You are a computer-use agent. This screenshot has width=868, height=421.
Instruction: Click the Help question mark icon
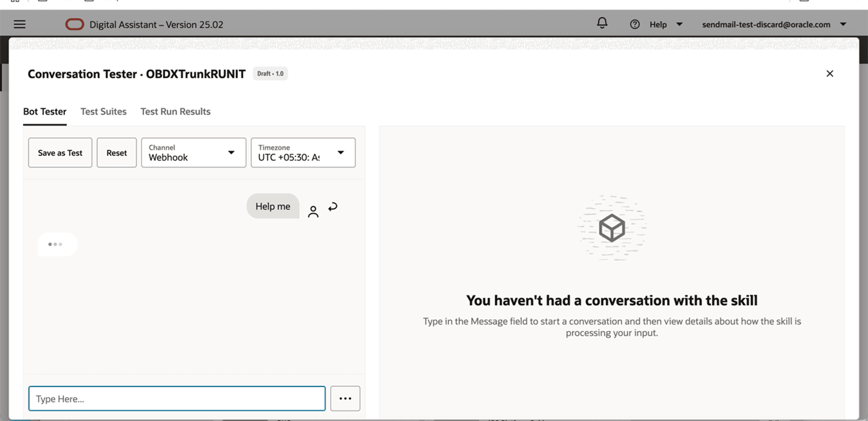pyautogui.click(x=635, y=24)
